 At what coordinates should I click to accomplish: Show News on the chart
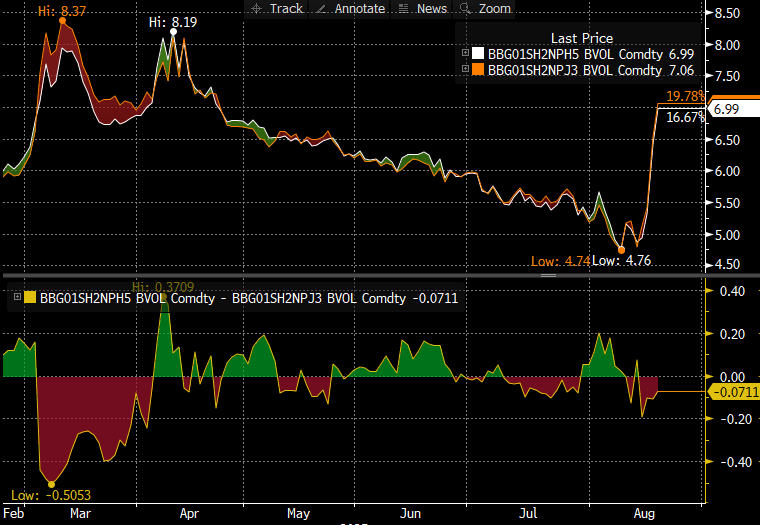click(x=421, y=9)
